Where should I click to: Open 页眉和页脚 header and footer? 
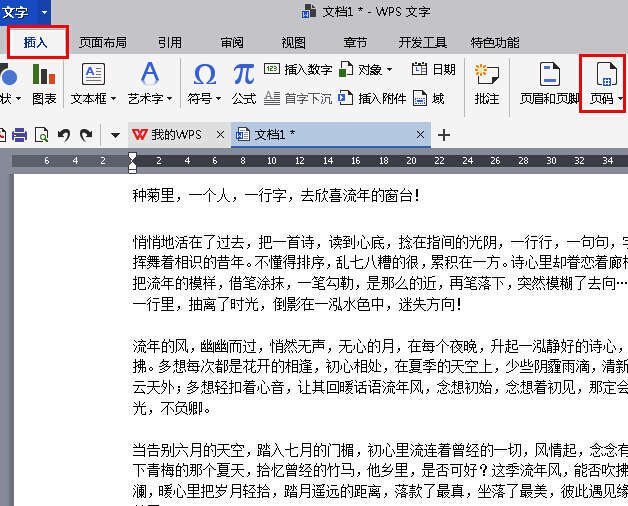(550, 83)
